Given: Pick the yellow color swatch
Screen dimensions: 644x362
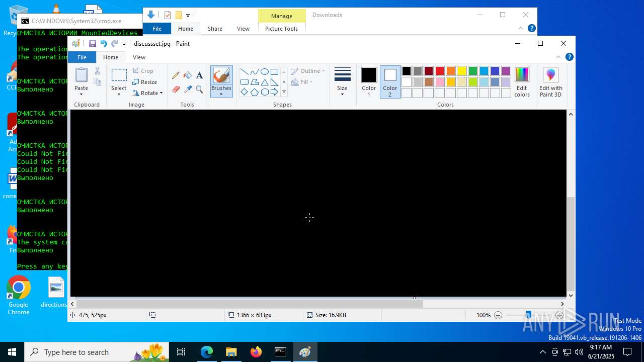Looking at the screenshot, I should tap(462, 71).
